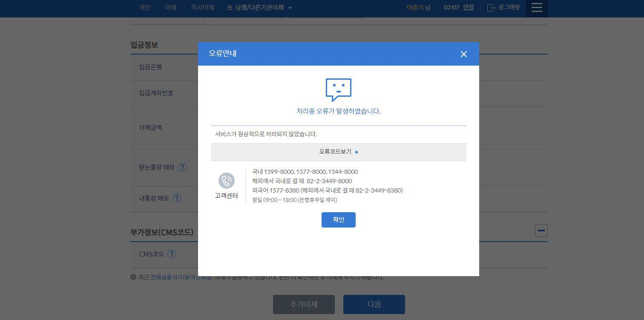Click the 입금계좌번호 row label
Viewport: 644px width, 320px height.
tap(156, 93)
